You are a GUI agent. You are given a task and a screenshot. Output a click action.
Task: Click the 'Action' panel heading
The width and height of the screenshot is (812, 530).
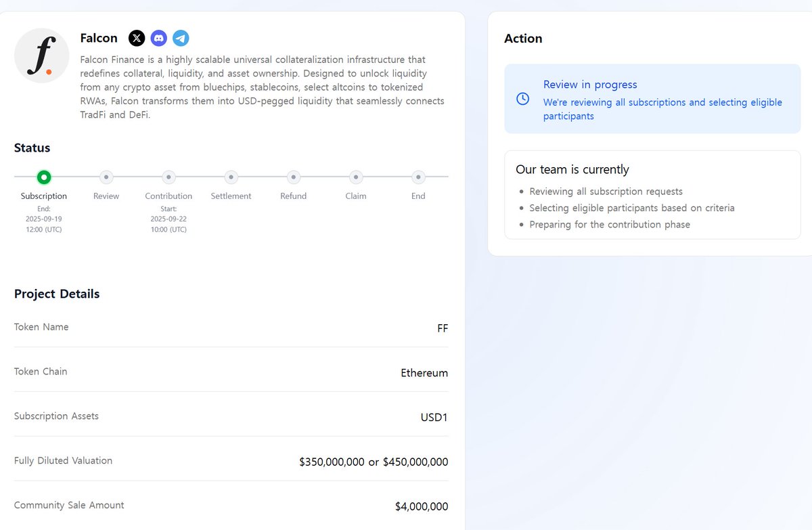[x=523, y=39]
